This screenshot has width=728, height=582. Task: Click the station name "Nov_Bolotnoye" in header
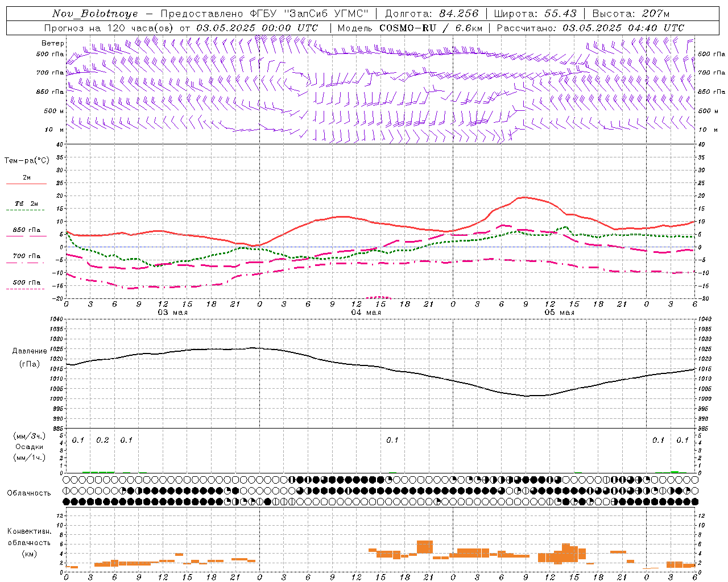tap(95, 14)
